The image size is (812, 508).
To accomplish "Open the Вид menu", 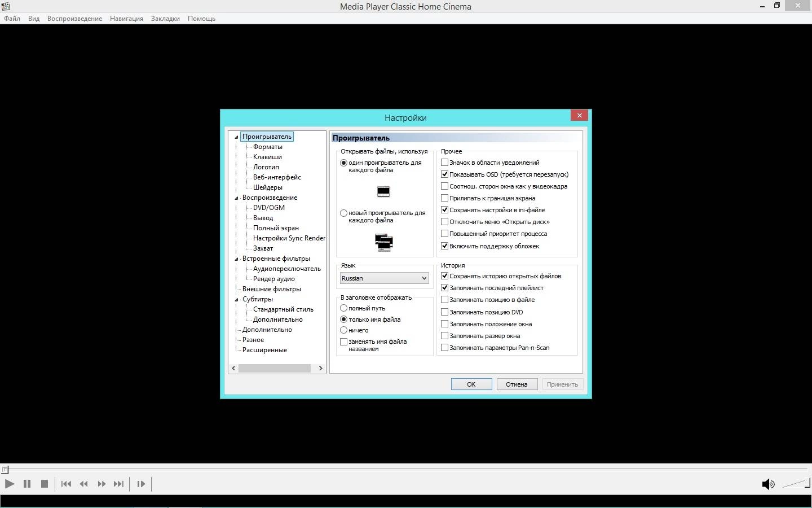I will point(34,19).
